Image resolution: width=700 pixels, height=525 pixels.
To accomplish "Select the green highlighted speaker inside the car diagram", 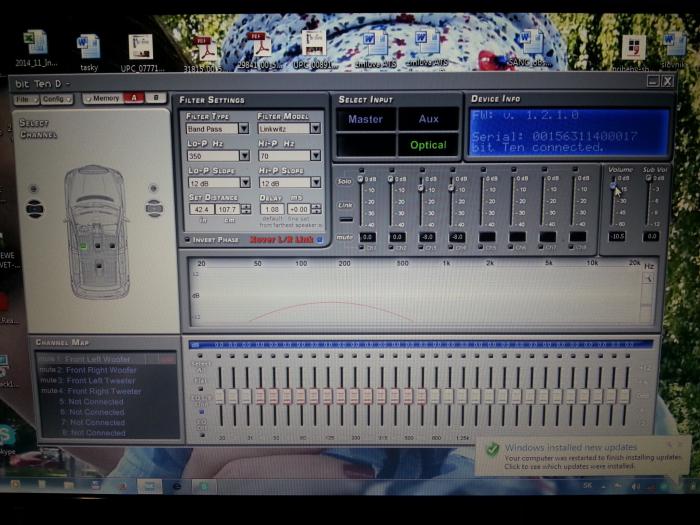I will coord(84,246).
